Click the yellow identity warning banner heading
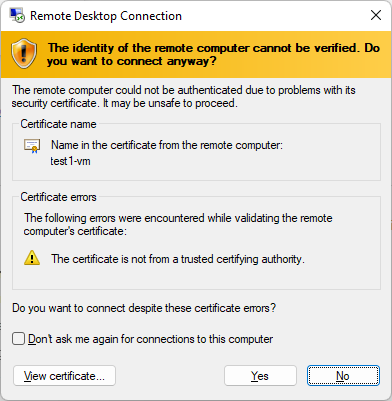Viewport: 392px width, 401px height. (213, 55)
